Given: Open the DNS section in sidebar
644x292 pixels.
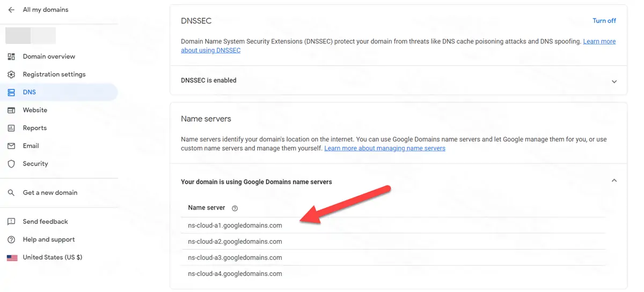Looking at the screenshot, I should tap(30, 92).
